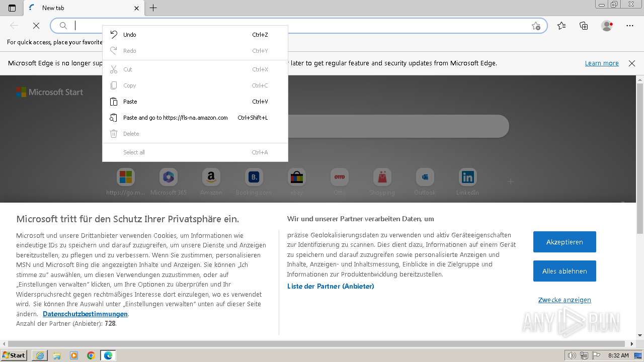Screen dimensions: 644x362
Task: Open the Collections icon
Action: pyautogui.click(x=584, y=26)
